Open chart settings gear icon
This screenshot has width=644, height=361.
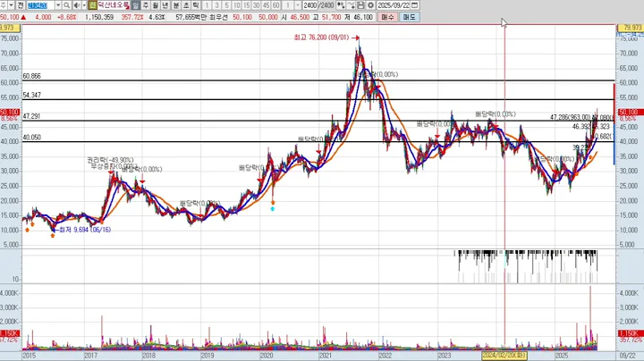370,5
